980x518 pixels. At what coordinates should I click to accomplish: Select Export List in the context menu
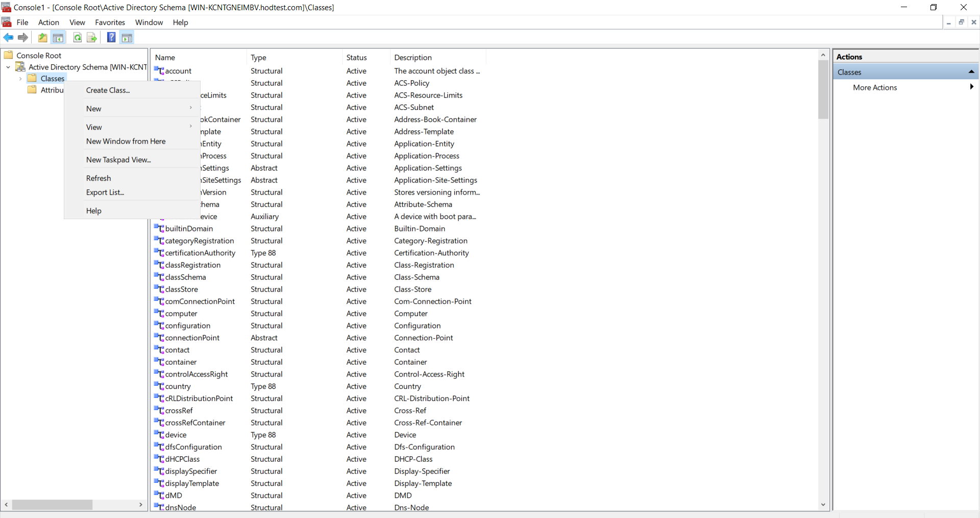105,193
